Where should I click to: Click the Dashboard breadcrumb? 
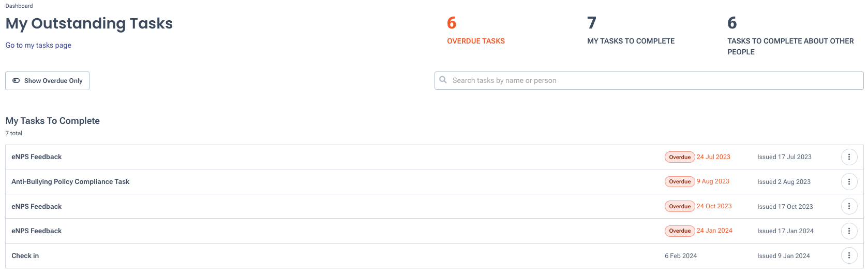(x=19, y=6)
